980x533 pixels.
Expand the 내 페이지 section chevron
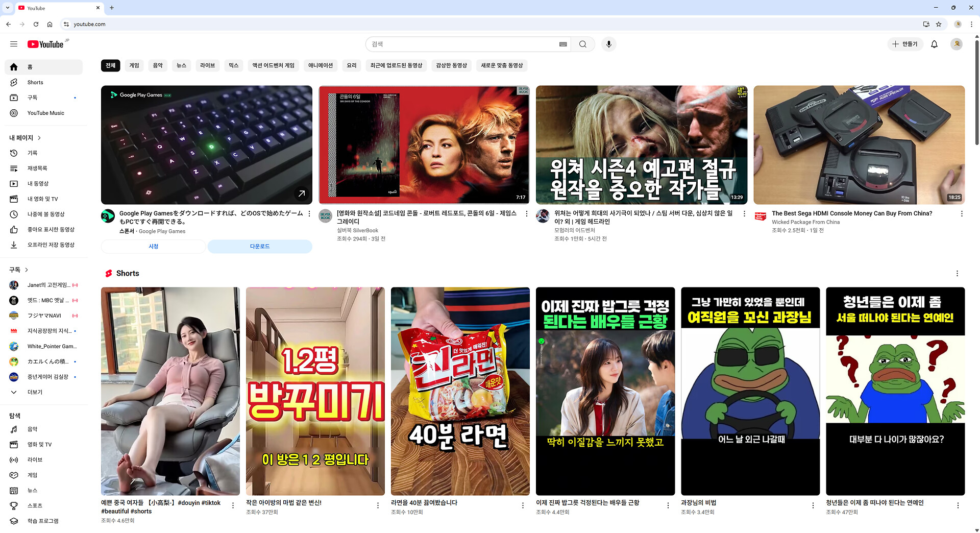pyautogui.click(x=39, y=138)
